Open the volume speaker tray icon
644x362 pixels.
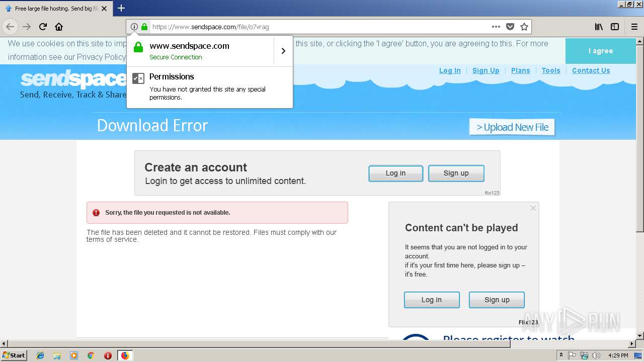click(x=596, y=355)
